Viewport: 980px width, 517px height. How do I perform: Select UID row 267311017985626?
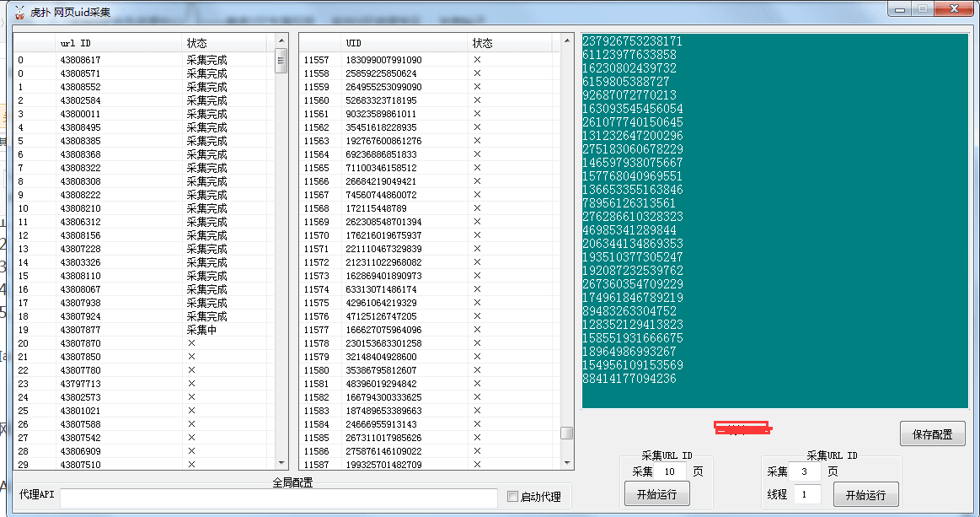429,438
